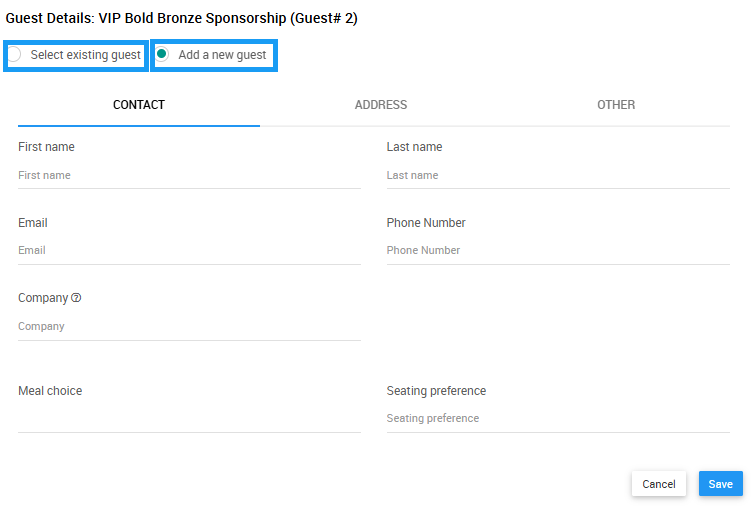Viewport: 754px width, 508px height.
Task: Click the Seating preference label text
Action: (436, 391)
